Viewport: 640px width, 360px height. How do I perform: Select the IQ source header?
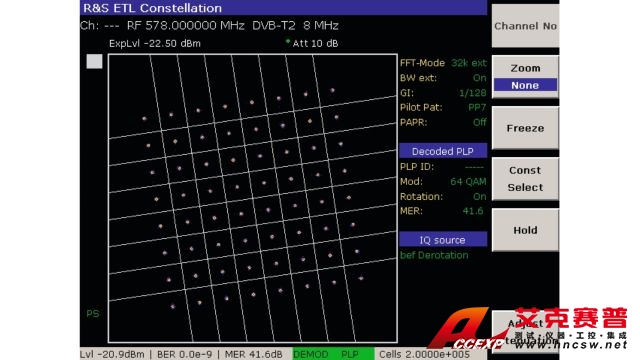(443, 240)
